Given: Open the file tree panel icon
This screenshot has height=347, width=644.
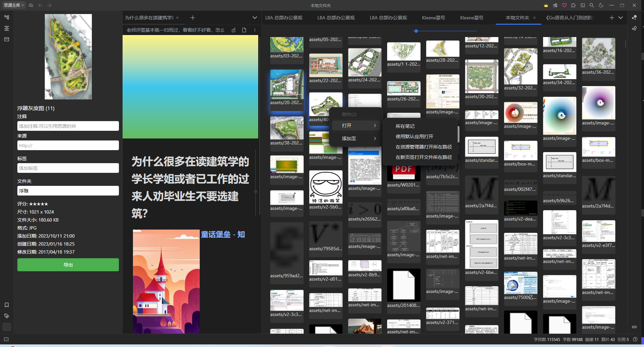Looking at the screenshot, I should pyautogui.click(x=7, y=17).
